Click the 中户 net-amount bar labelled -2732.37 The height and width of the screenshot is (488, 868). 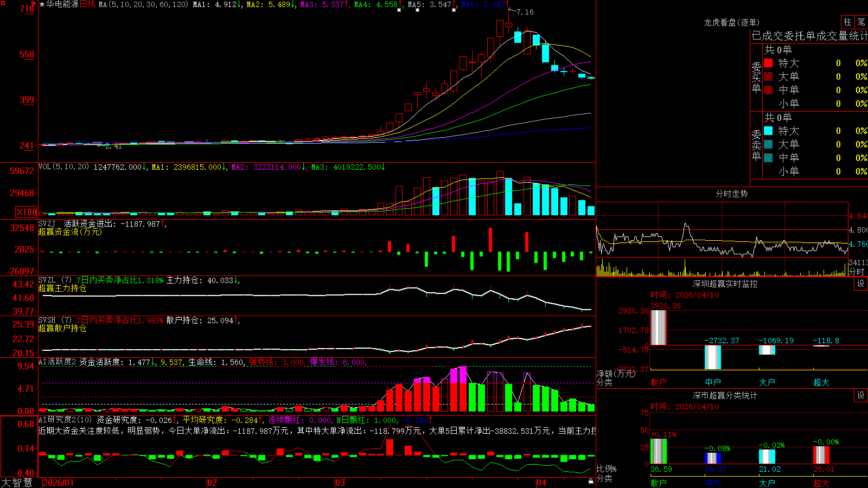tap(713, 357)
